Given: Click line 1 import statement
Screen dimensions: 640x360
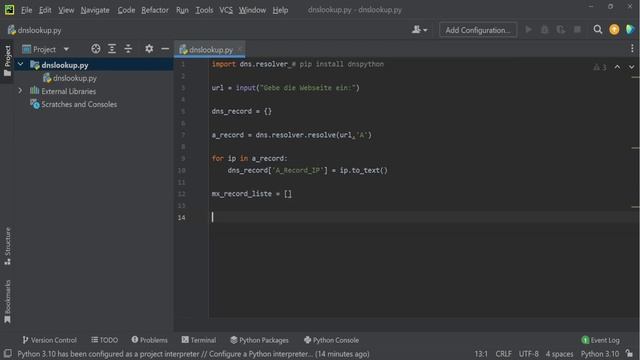Looking at the screenshot, I should 298,64.
